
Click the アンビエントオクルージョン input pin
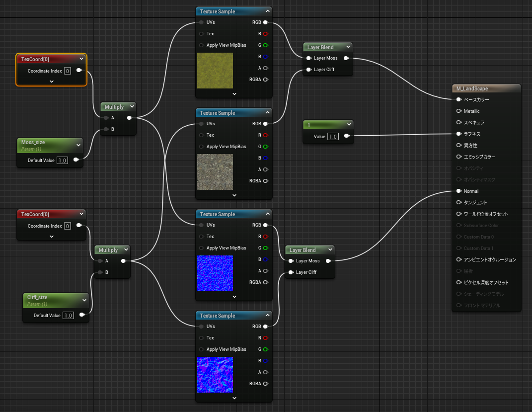click(458, 260)
